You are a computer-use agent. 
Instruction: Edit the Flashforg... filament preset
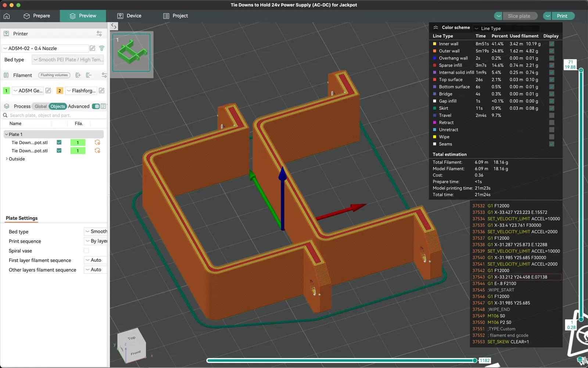102,91
